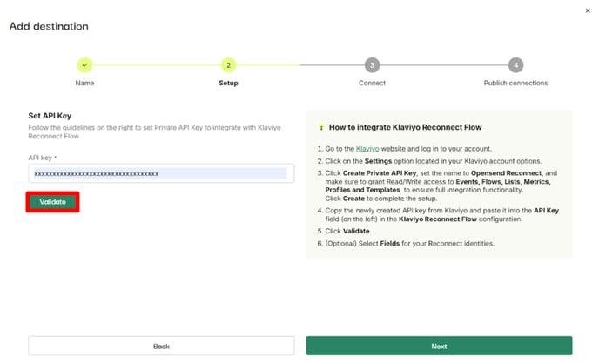
Task: Focus the API key input field
Action: point(161,173)
